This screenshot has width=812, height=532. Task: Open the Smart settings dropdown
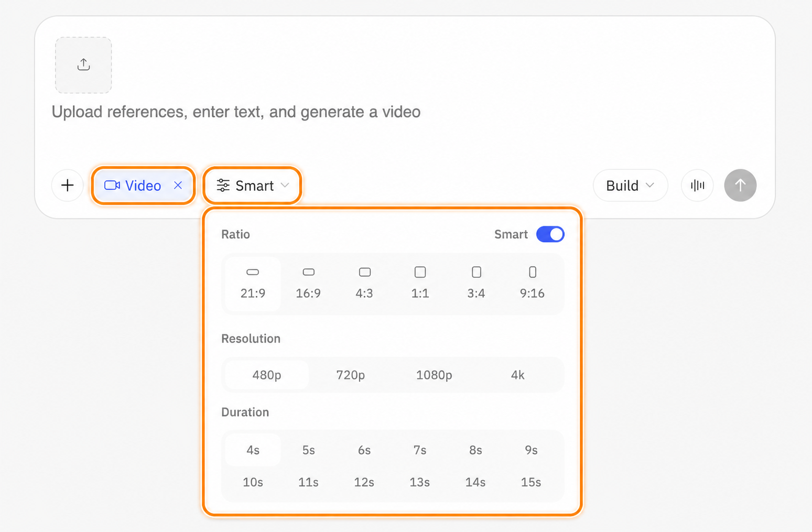pos(253,185)
